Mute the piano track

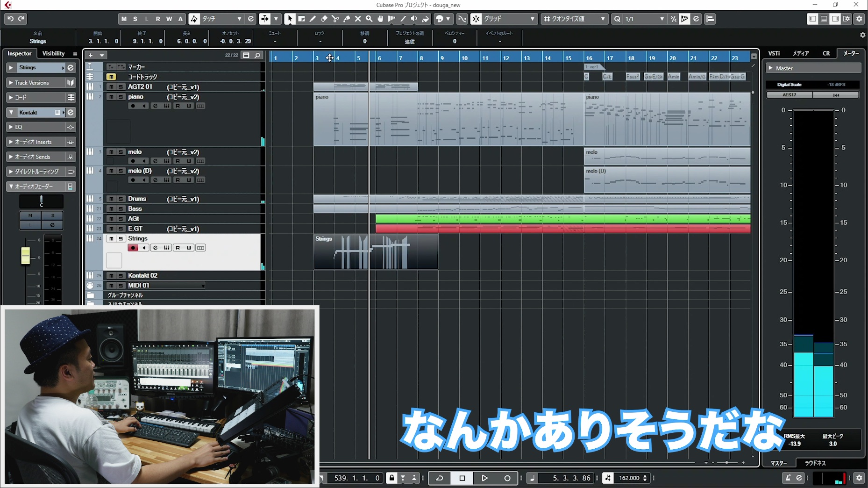(111, 97)
